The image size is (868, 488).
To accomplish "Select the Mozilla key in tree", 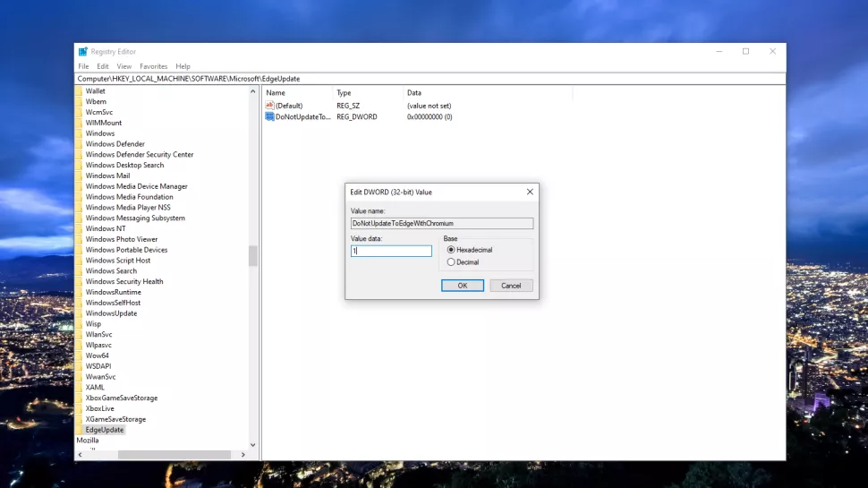I will coord(88,441).
